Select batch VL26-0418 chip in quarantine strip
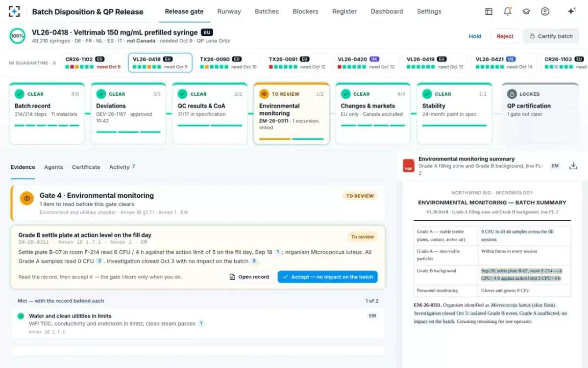This screenshot has height=368, width=588. click(x=160, y=63)
